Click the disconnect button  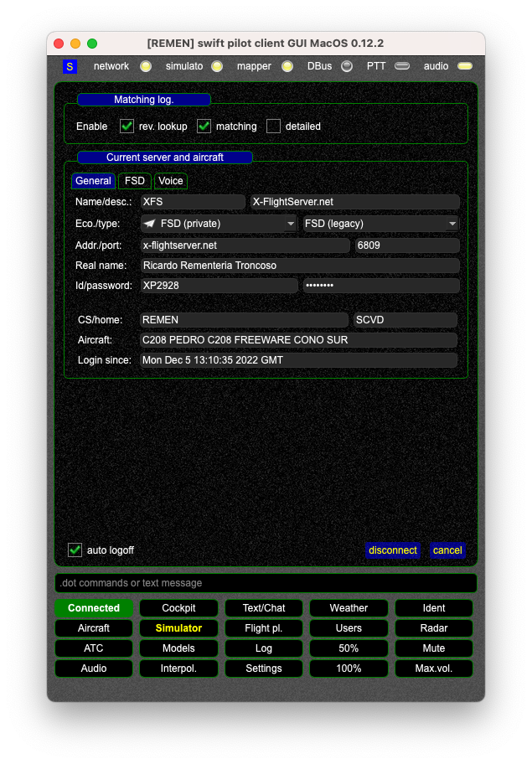coord(393,550)
